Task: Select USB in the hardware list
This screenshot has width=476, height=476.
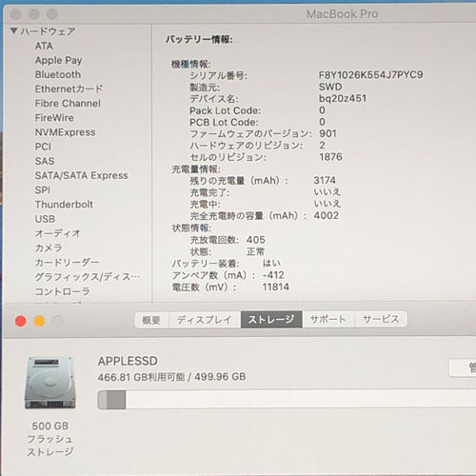Action: click(45, 219)
